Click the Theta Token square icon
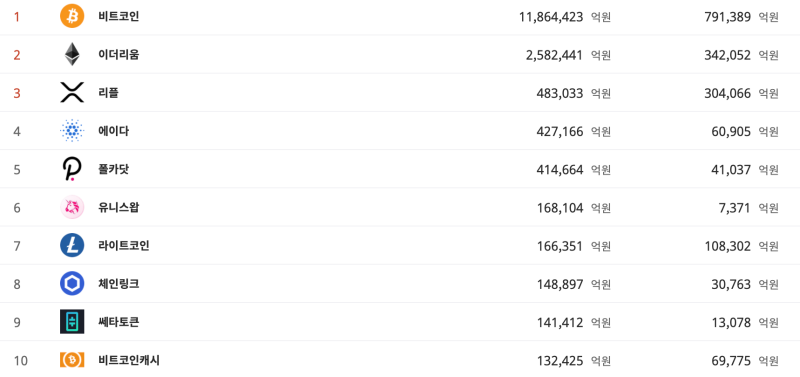The height and width of the screenshot is (377, 800). [72, 322]
